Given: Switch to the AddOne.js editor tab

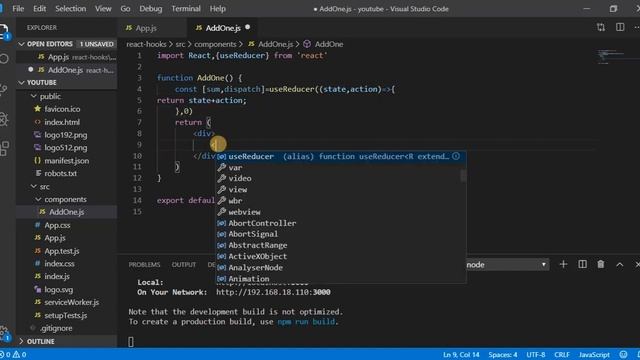Looking at the screenshot, I should [x=223, y=28].
